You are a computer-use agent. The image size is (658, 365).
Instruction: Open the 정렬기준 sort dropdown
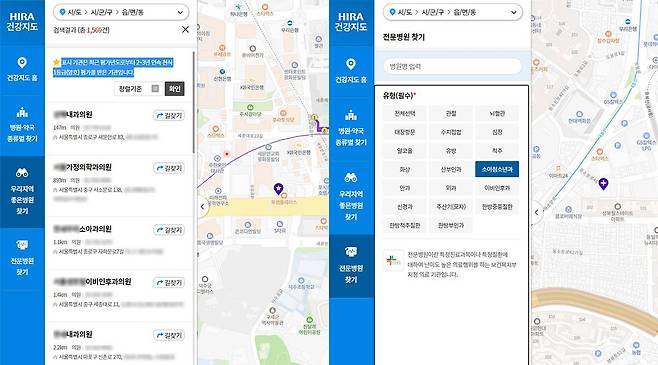138,89
